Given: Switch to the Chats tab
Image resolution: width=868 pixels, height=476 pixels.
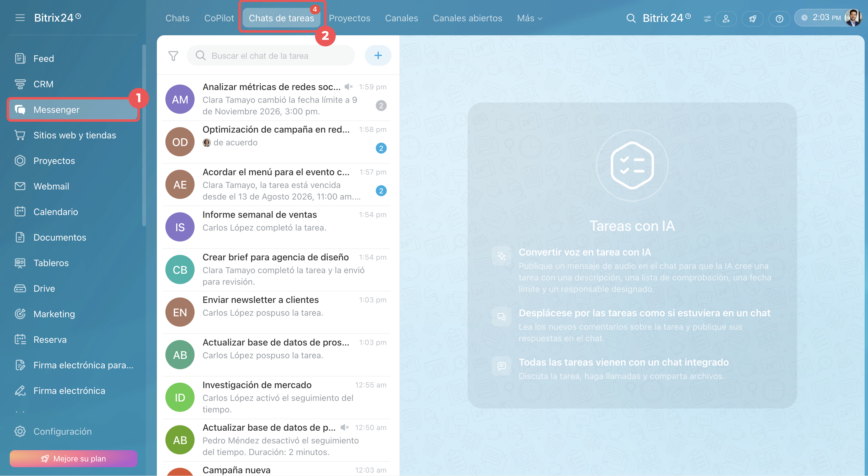Looking at the screenshot, I should point(177,18).
